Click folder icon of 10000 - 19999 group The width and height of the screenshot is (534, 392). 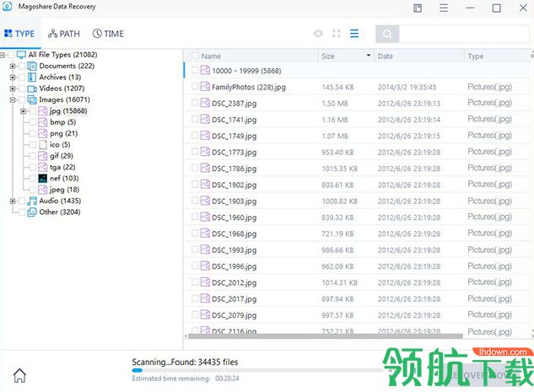tap(205, 70)
